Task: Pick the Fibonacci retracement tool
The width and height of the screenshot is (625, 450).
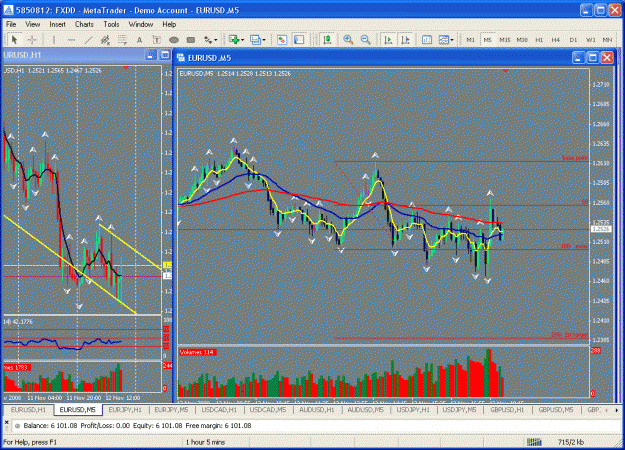Action: [122, 39]
